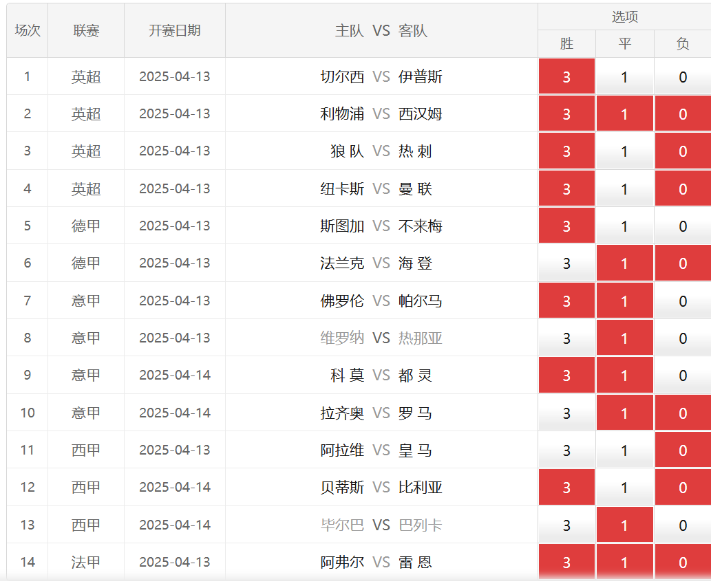
Task: Deselect loss option 0 for 纽卡斯 vs 曼联
Action: 683,188
